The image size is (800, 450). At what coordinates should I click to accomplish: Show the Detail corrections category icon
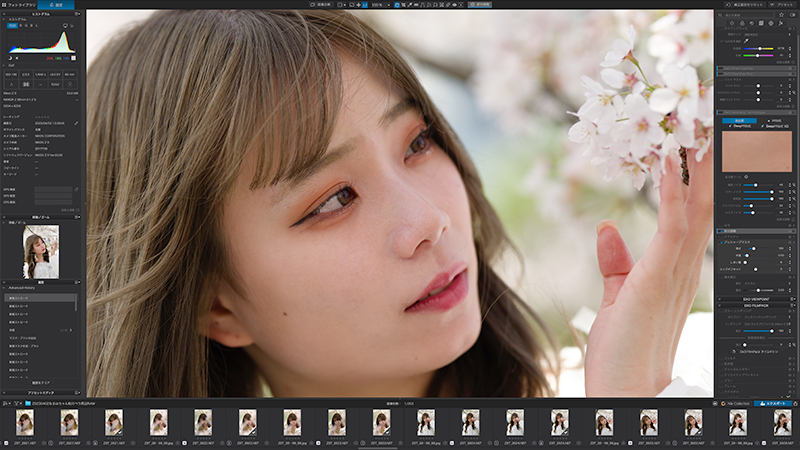point(752,23)
